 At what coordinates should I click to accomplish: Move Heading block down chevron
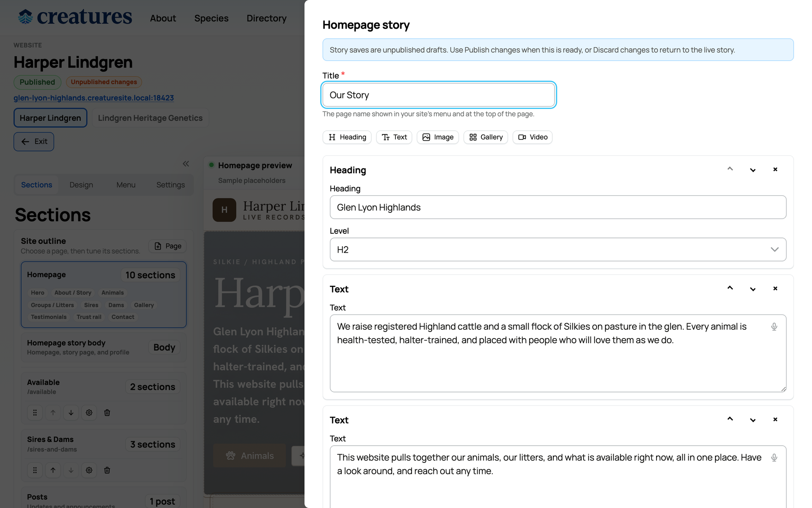pos(752,169)
